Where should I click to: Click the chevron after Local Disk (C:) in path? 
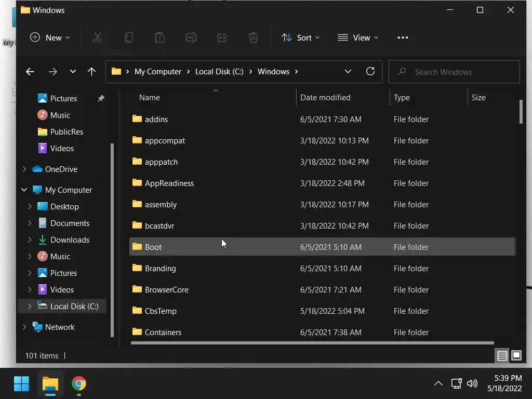point(251,72)
